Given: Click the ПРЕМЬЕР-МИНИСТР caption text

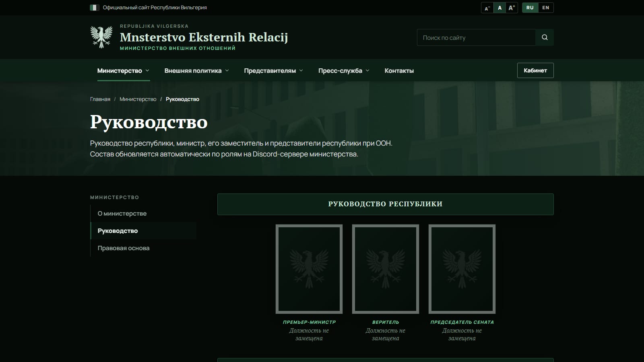Looking at the screenshot, I should (x=309, y=322).
